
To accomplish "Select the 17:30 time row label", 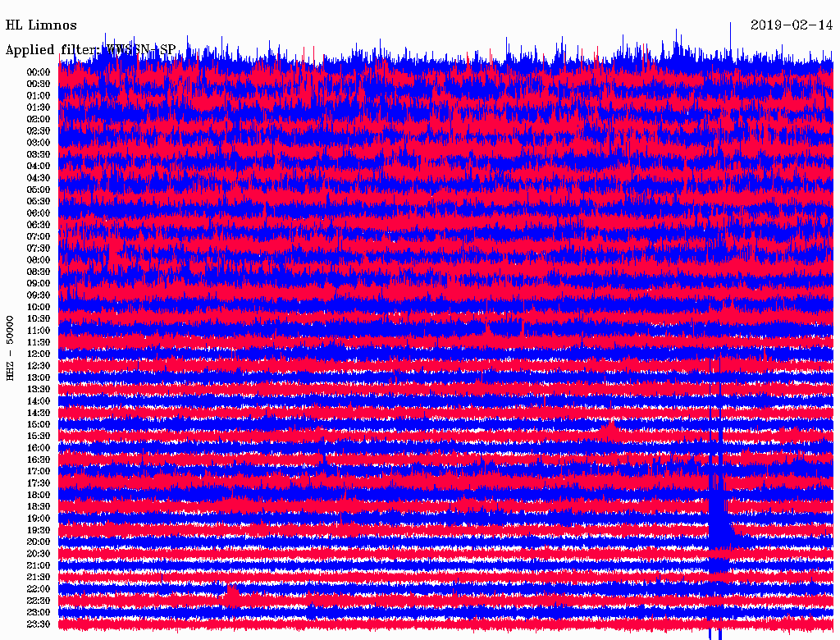I will click(x=39, y=483).
